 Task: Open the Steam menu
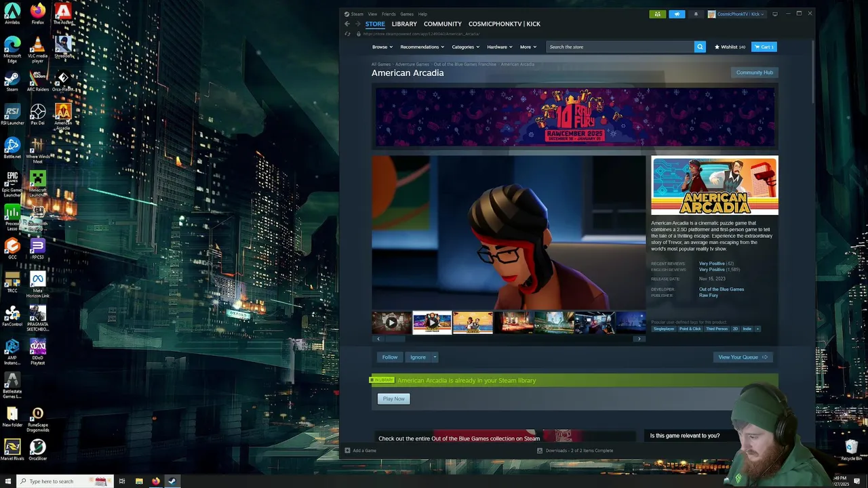pyautogui.click(x=353, y=14)
